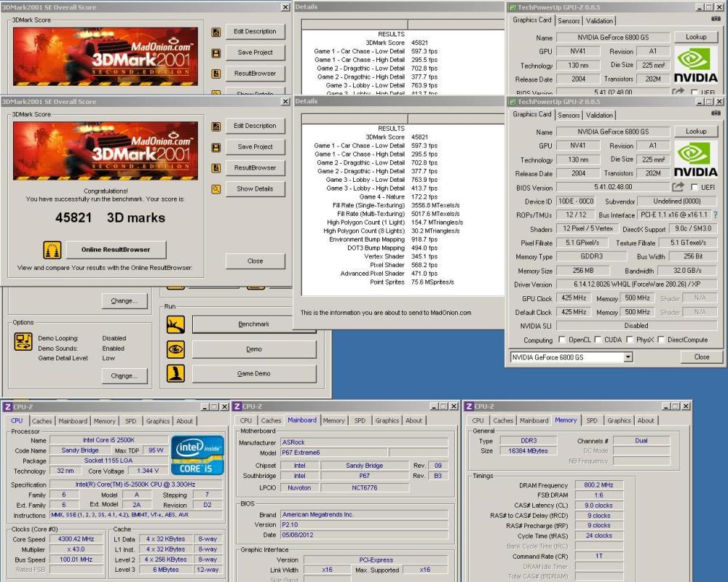The height and width of the screenshot is (582, 728).
Task: Click the Show Details magnifier icon
Action: (x=216, y=189)
